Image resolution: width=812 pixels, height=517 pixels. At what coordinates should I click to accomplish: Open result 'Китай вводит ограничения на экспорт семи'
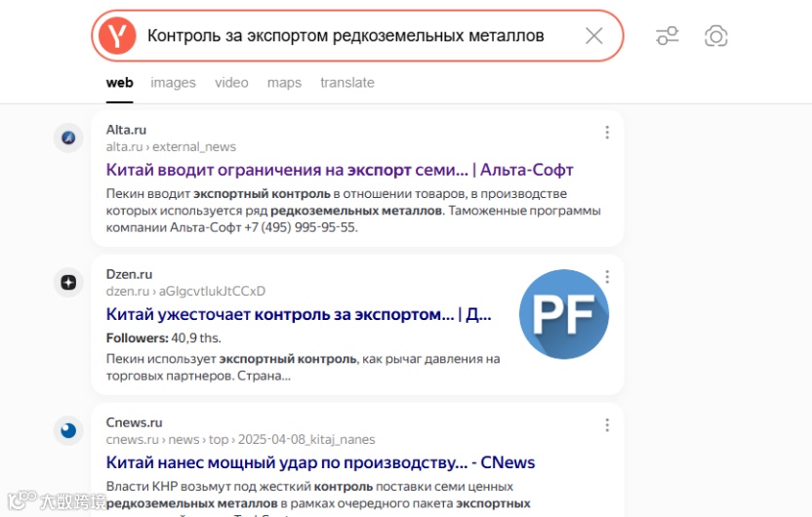pyautogui.click(x=340, y=170)
